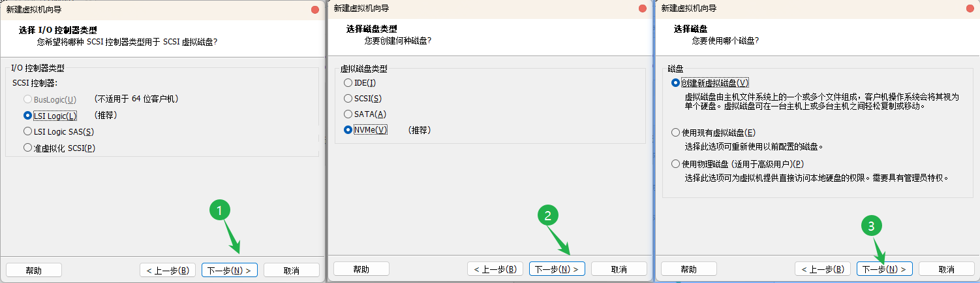Image resolution: width=980 pixels, height=283 pixels.
Task: Choose 使用物理磁盘(P) for advanced users
Action: click(x=675, y=164)
